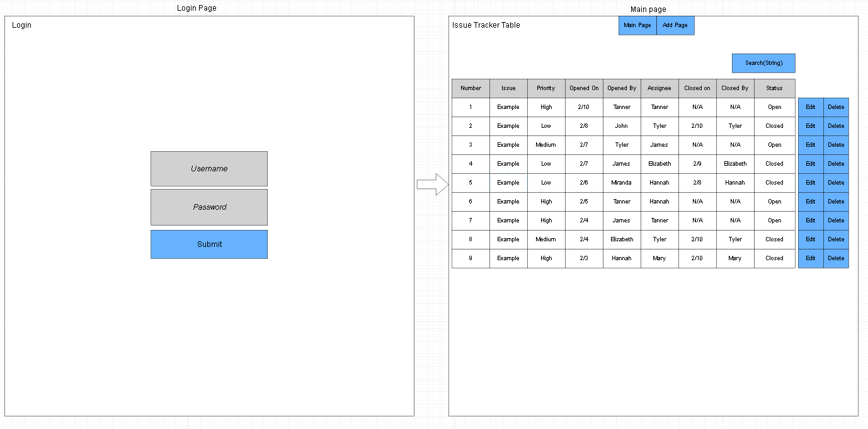Select Assignee 'Mary' in row 9

click(660, 258)
